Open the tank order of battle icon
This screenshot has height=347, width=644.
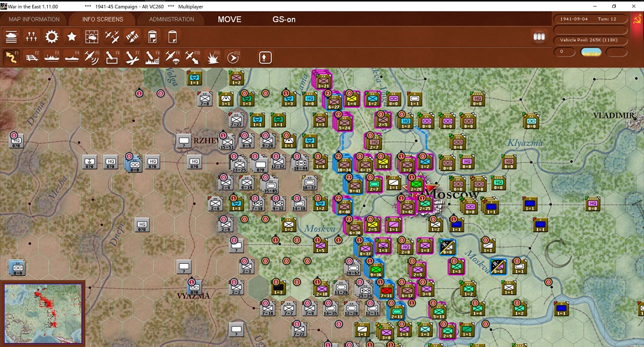[x=11, y=37]
